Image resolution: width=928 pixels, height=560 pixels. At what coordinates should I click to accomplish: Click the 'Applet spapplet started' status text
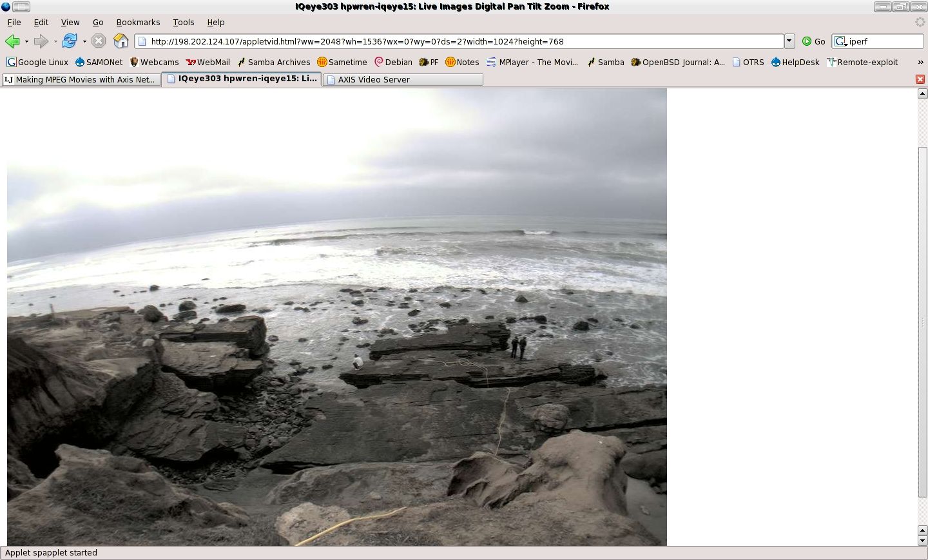click(51, 553)
